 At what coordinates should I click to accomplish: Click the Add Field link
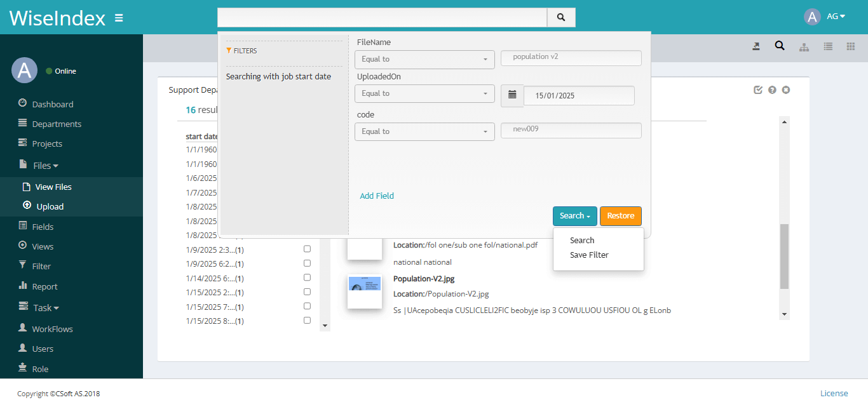[376, 196]
